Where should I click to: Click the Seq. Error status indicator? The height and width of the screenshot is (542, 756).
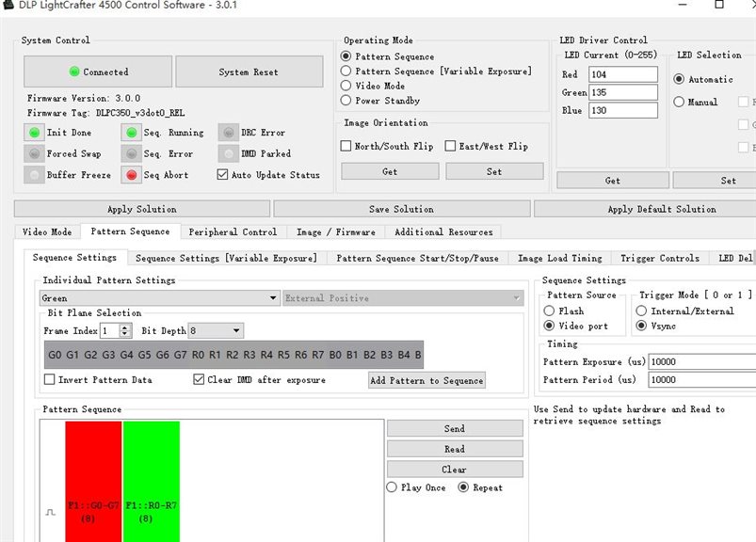click(131, 153)
